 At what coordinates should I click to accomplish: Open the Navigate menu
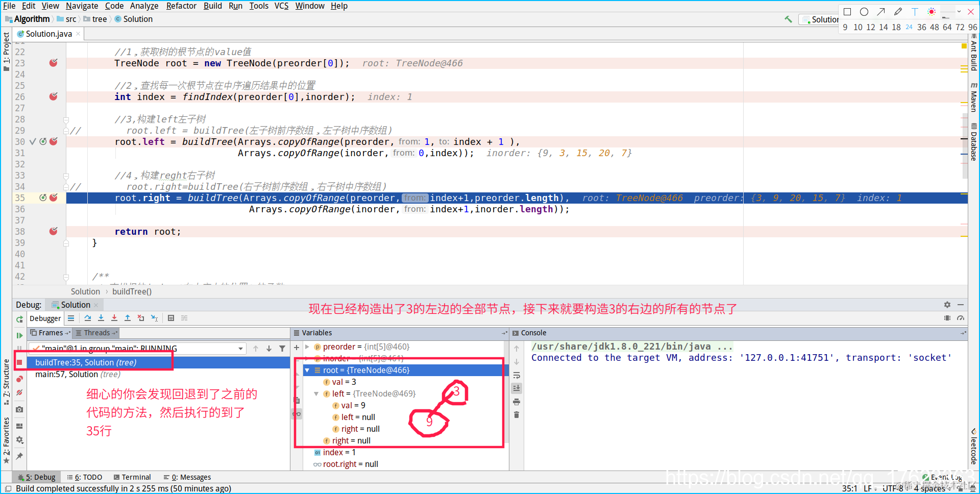pos(82,6)
